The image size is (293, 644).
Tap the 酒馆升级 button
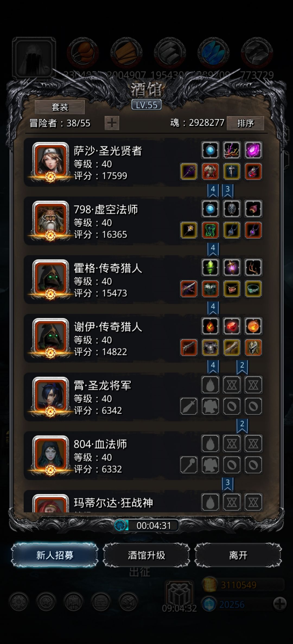tap(146, 555)
